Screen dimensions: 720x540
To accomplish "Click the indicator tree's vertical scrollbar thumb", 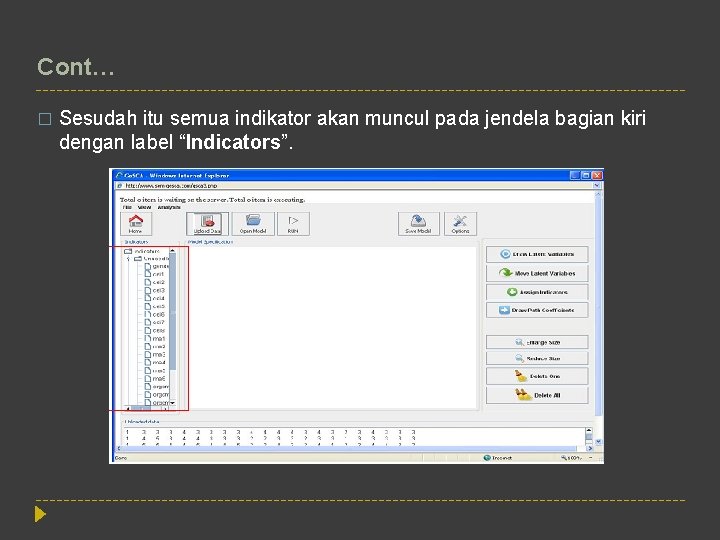I will click(x=173, y=312).
